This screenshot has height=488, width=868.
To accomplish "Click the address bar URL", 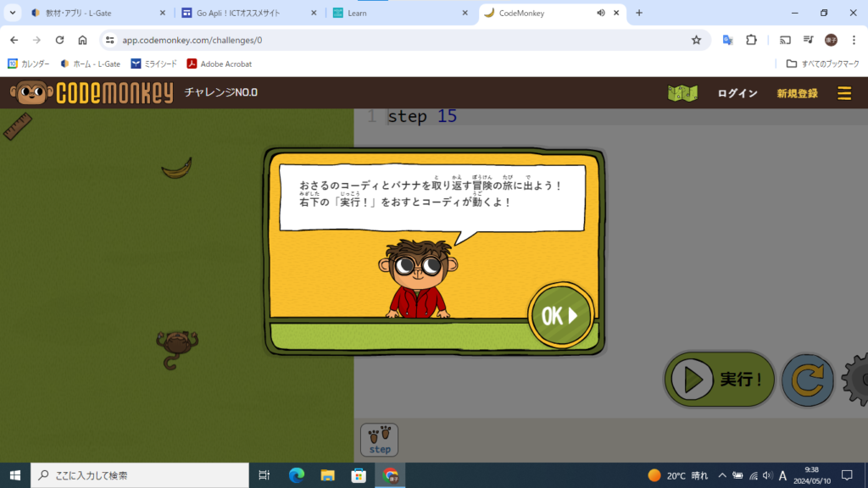I will pyautogui.click(x=192, y=40).
